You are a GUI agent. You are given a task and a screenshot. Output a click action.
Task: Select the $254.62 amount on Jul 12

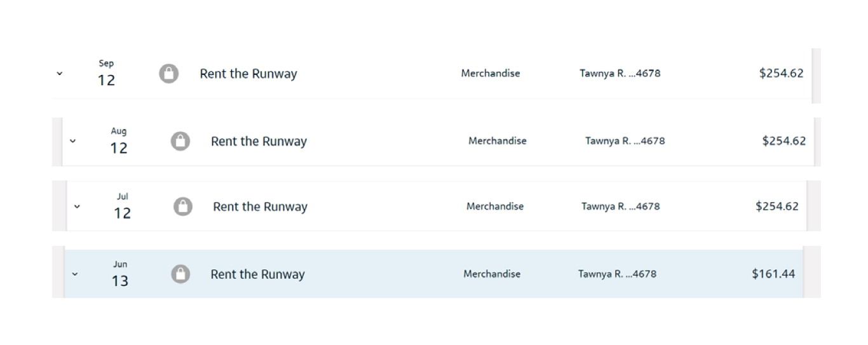pos(777,206)
